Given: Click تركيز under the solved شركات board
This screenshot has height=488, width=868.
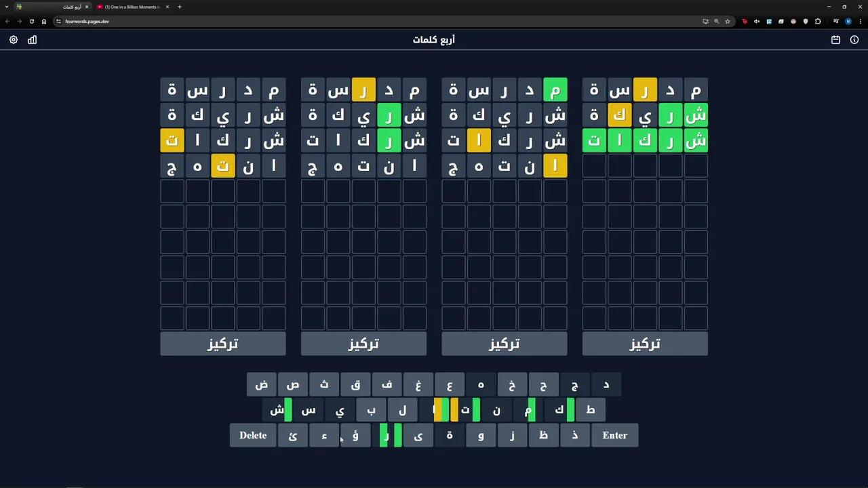Looking at the screenshot, I should pyautogui.click(x=645, y=344).
